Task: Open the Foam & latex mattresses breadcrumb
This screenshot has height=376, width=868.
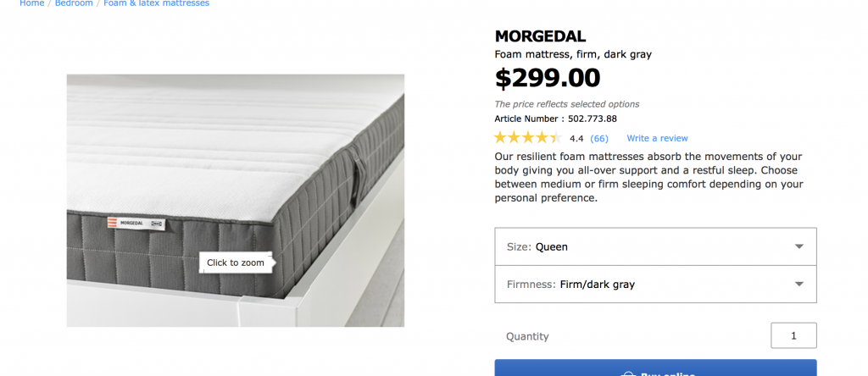Action: pos(156,3)
